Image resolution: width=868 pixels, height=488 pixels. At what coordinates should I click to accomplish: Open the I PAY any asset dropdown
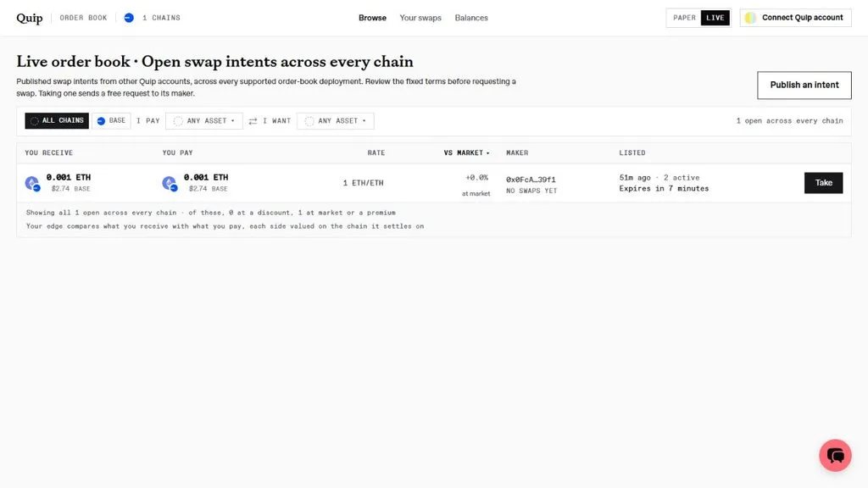(204, 120)
